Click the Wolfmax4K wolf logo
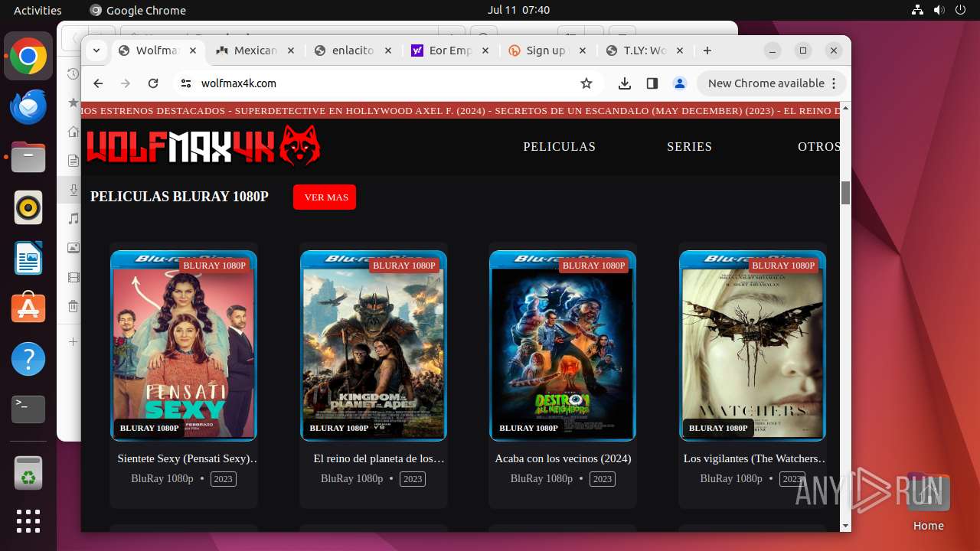Screen dimensions: 980x551 click(203, 146)
